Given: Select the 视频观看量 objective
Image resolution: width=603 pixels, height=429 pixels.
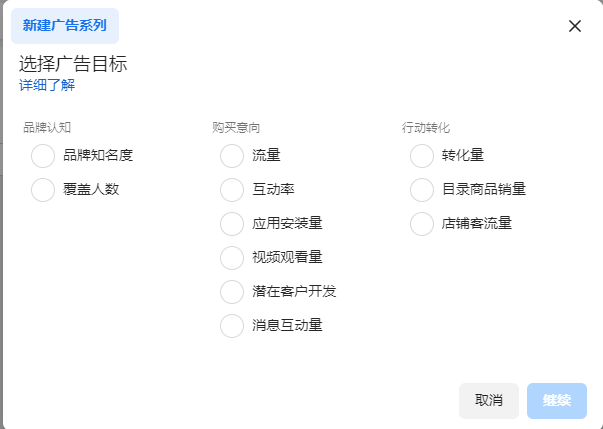Looking at the screenshot, I should pyautogui.click(x=232, y=258).
